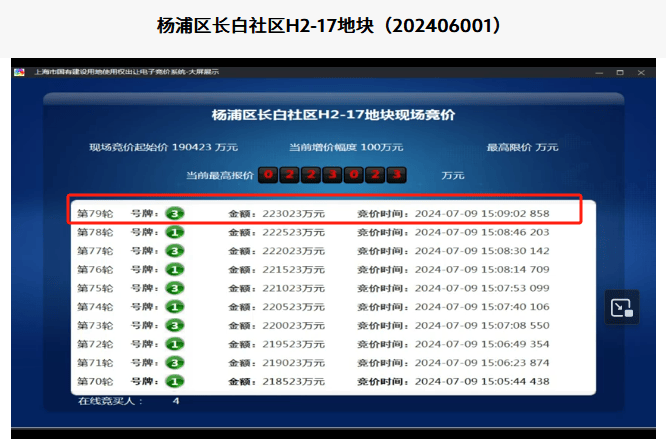666x447 pixels.
Task: Click the window title text in the title bar
Action: point(127,72)
